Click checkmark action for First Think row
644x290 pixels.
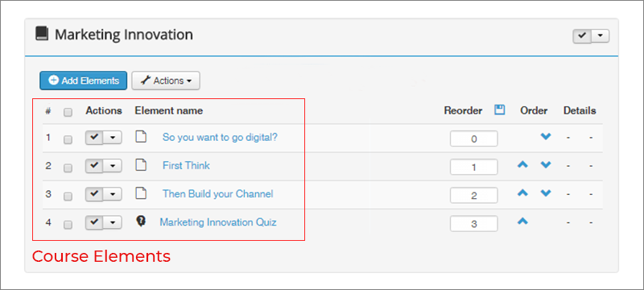[x=94, y=166]
